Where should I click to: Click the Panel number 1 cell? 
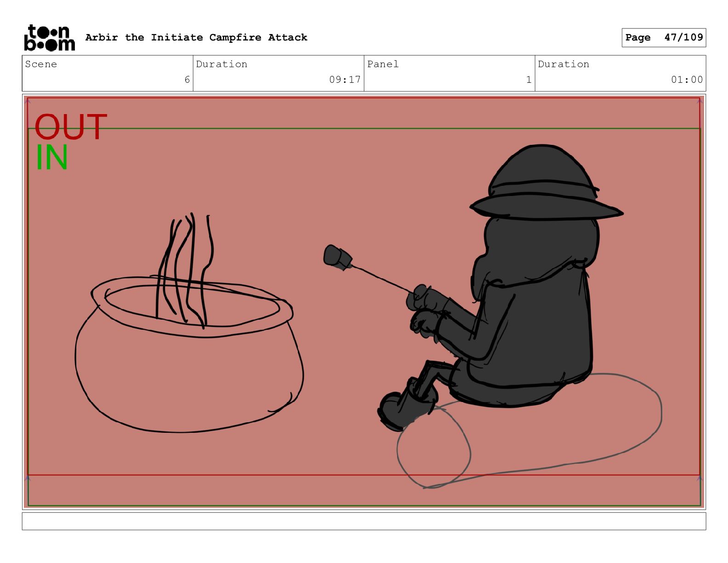click(449, 73)
